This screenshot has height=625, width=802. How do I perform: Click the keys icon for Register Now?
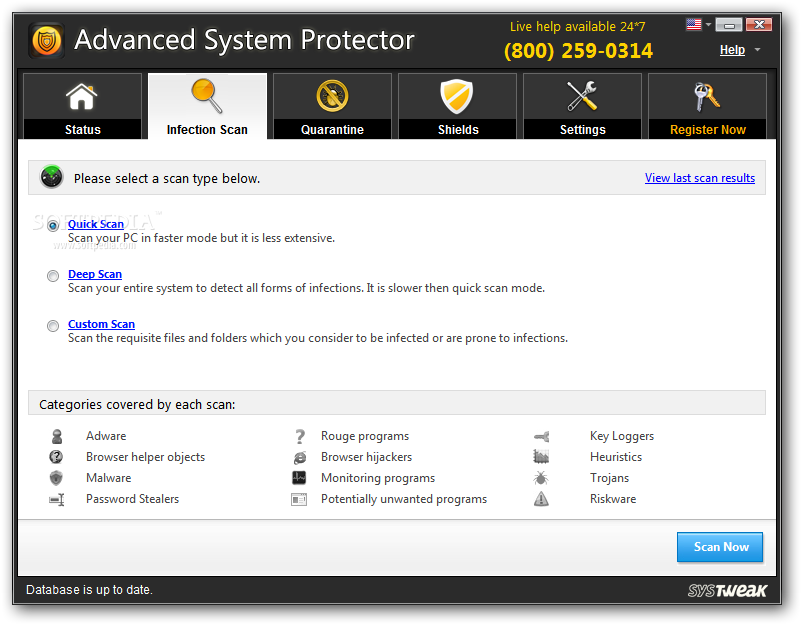pos(707,96)
